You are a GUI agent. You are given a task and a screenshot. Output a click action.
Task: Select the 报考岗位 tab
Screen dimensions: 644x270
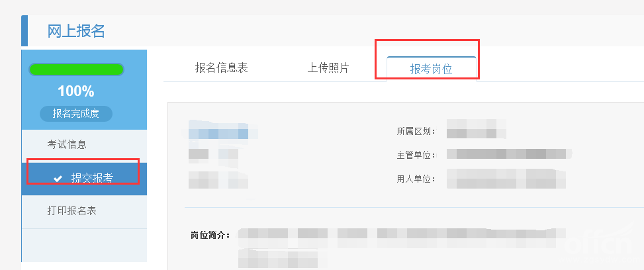(x=432, y=69)
